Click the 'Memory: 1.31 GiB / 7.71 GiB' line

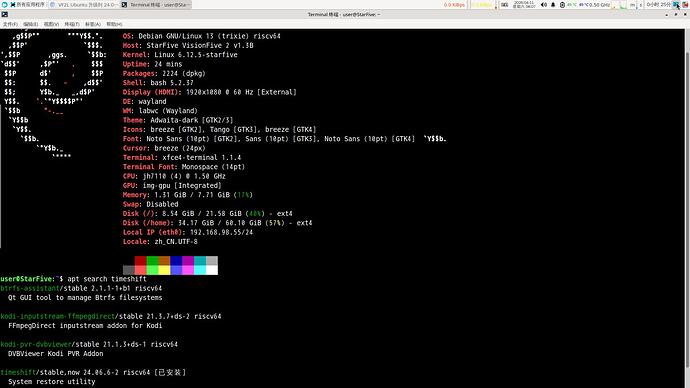coord(187,195)
